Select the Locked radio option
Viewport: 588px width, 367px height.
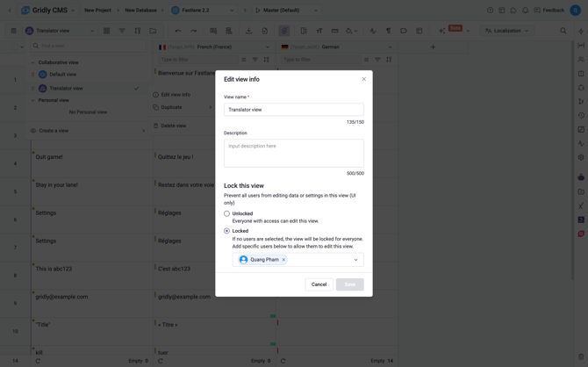(226, 231)
